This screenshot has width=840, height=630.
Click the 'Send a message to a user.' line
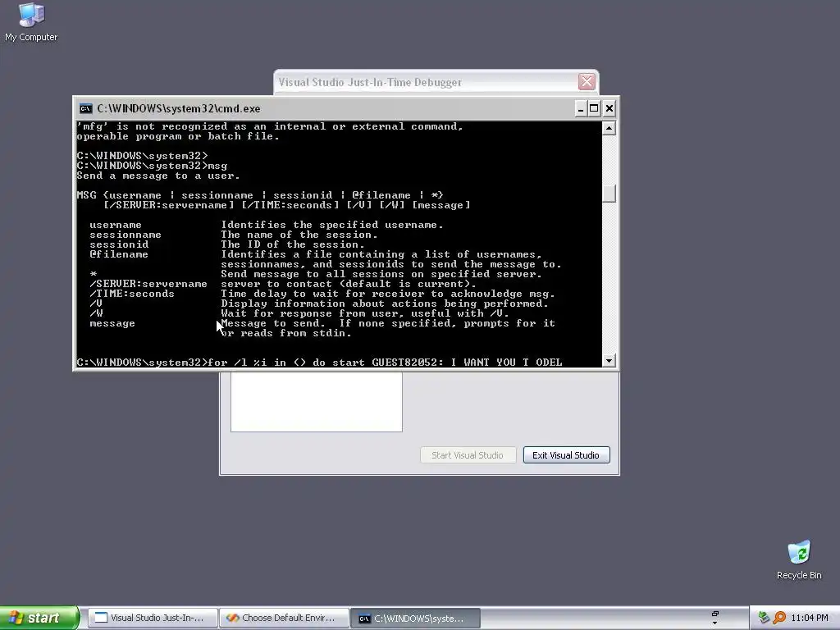tap(158, 176)
